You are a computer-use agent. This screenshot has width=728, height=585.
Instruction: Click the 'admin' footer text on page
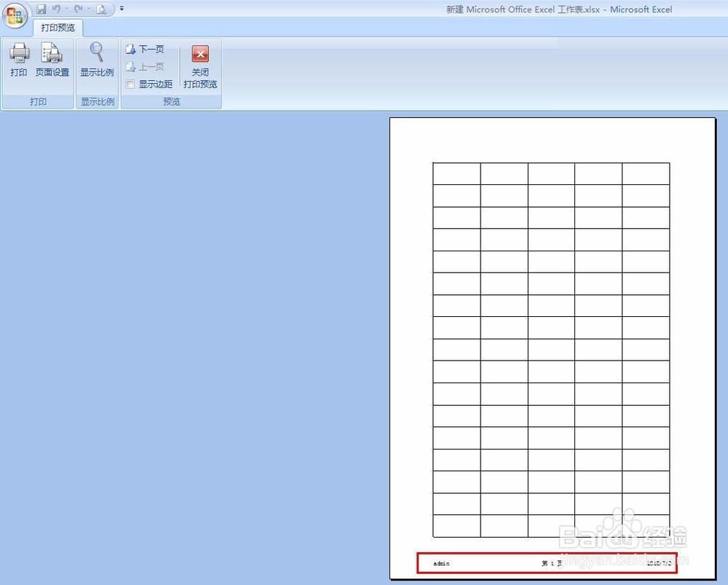[441, 563]
